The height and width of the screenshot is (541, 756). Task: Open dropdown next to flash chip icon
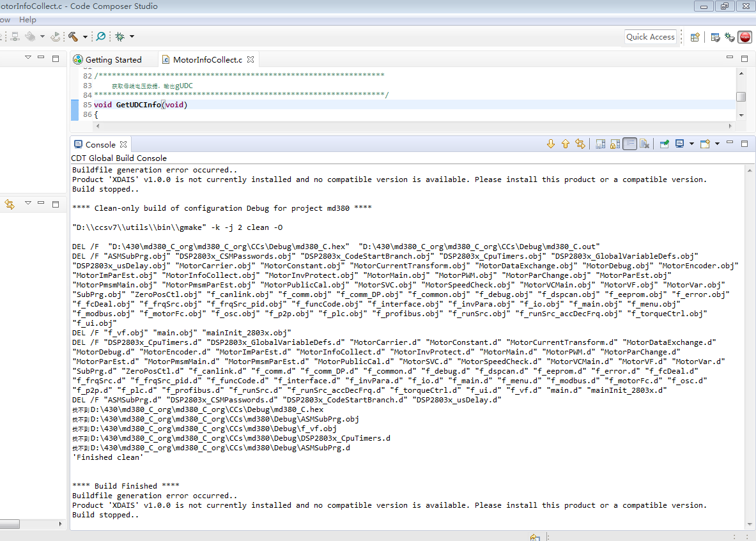point(42,36)
